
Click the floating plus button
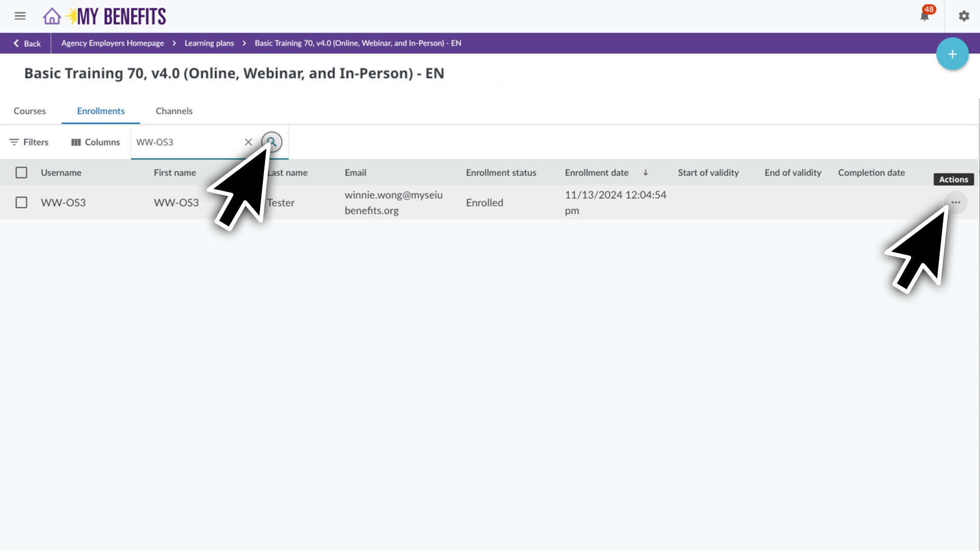click(x=952, y=53)
